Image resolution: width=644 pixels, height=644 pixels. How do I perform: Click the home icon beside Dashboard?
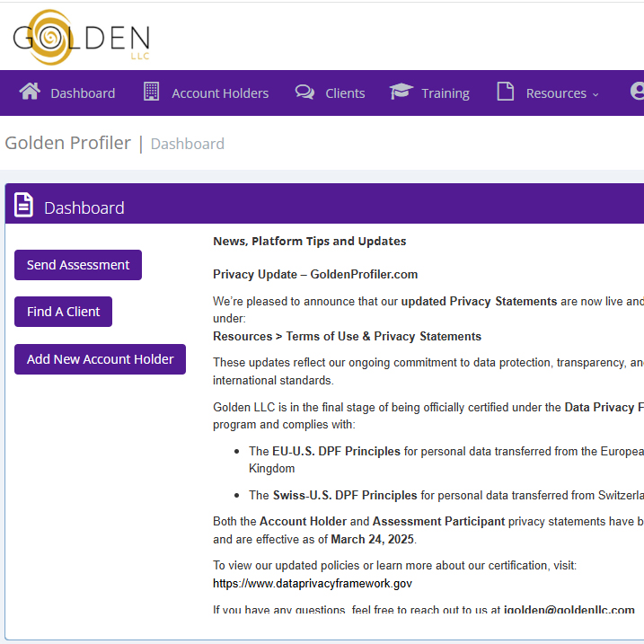pos(30,92)
